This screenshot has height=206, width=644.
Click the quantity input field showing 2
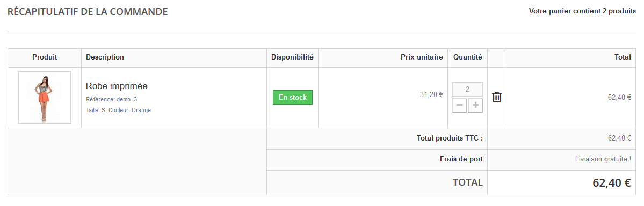click(467, 90)
